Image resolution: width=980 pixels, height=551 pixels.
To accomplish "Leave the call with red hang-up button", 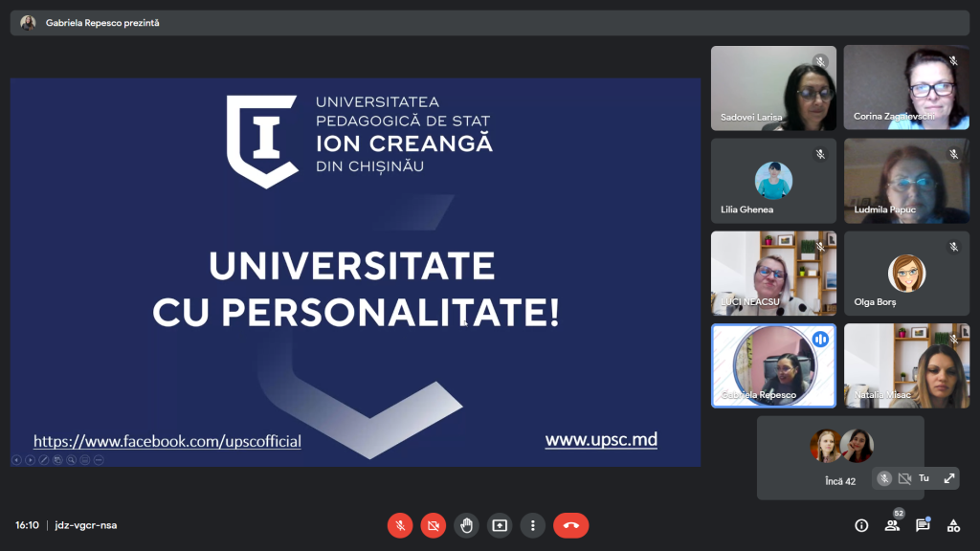I will coord(570,525).
